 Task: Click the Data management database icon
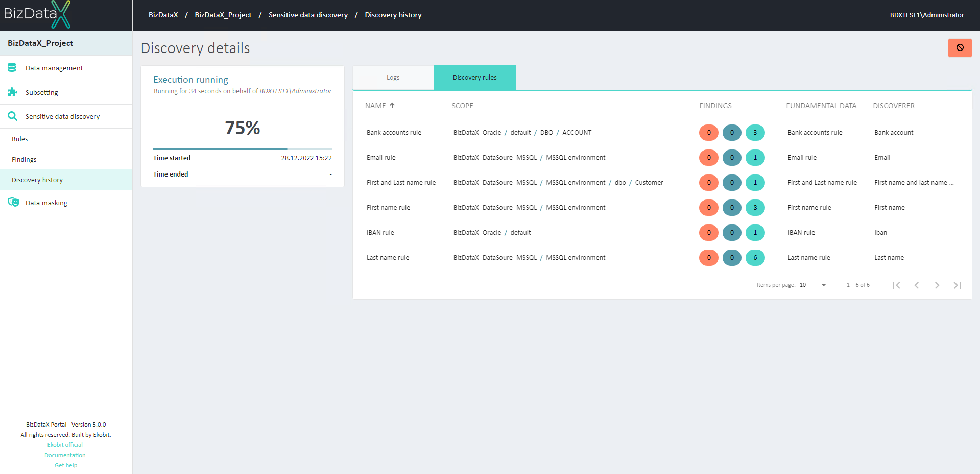click(x=12, y=67)
